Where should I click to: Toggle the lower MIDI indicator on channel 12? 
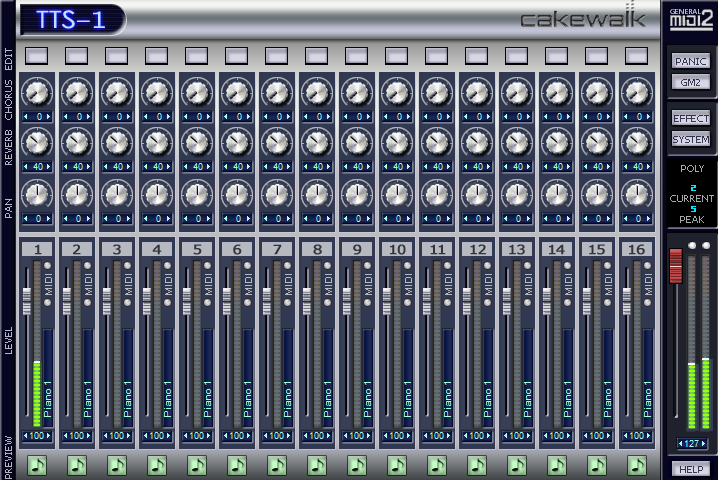click(x=487, y=303)
